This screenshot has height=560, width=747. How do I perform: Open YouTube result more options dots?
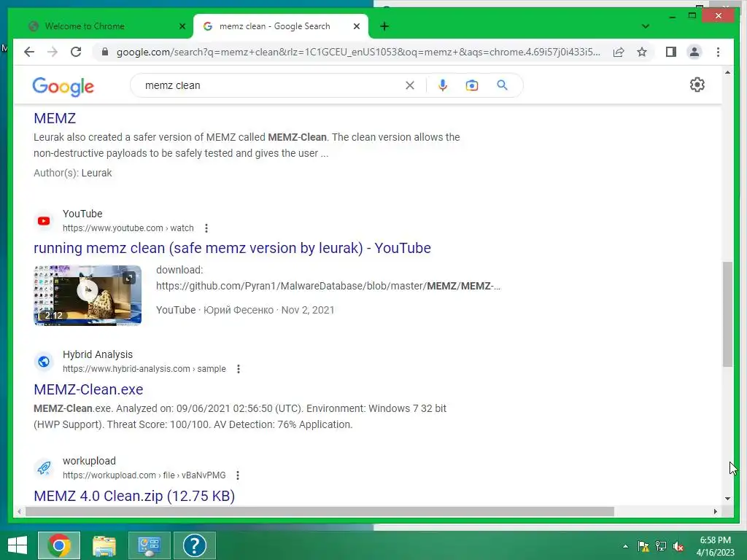tap(206, 228)
